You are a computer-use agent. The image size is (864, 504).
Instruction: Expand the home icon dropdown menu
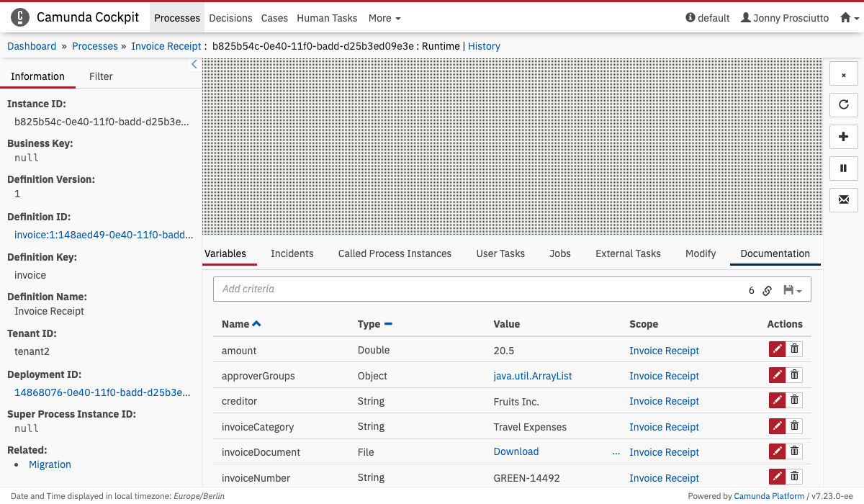pos(850,18)
